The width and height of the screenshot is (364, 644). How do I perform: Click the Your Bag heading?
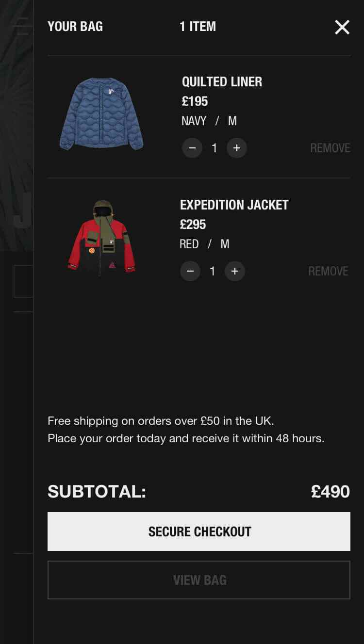(75, 26)
